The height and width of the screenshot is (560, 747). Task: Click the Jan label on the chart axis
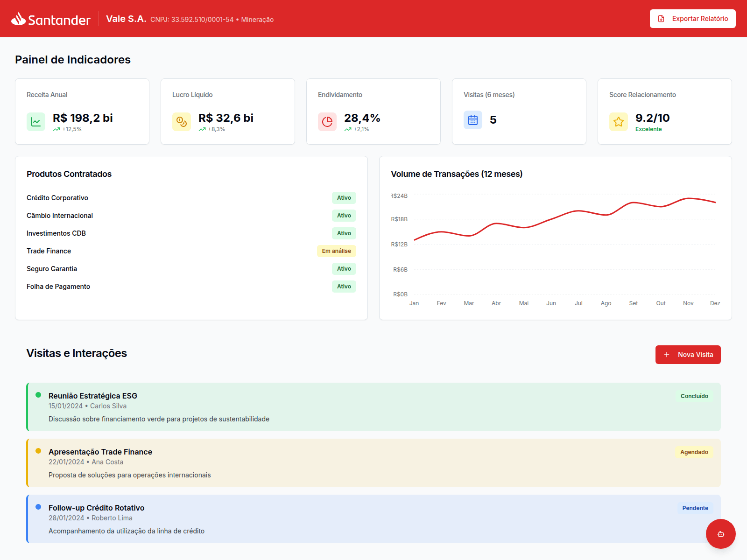click(414, 303)
